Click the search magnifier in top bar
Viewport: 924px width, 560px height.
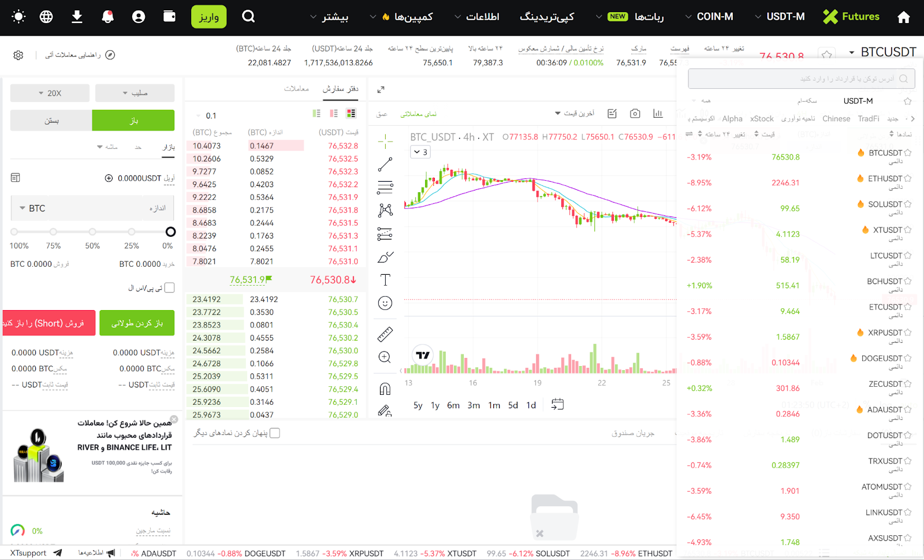click(248, 17)
